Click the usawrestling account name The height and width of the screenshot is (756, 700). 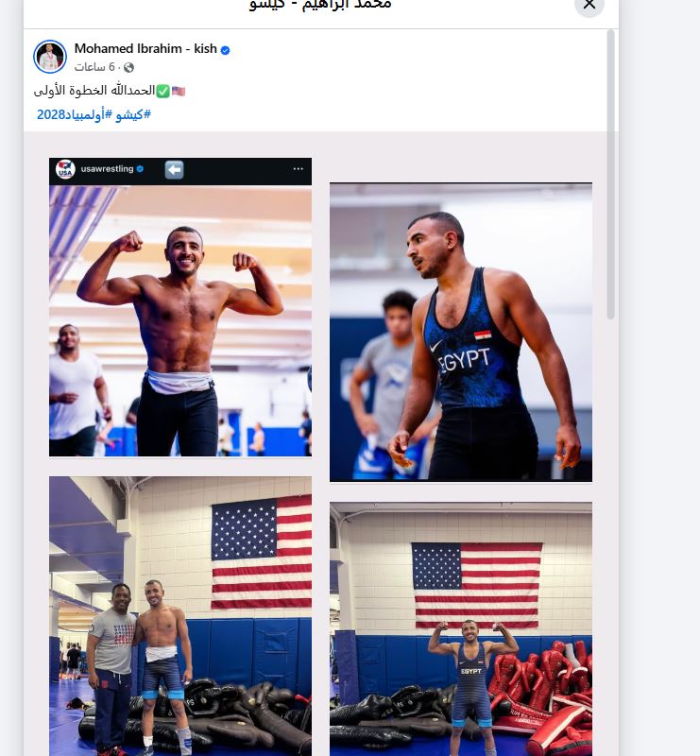point(107,169)
